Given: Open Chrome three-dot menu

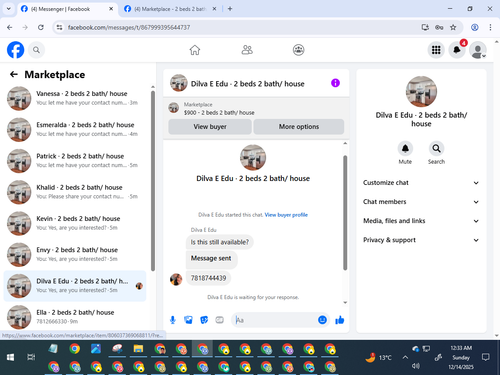Looking at the screenshot, I should coord(490,27).
